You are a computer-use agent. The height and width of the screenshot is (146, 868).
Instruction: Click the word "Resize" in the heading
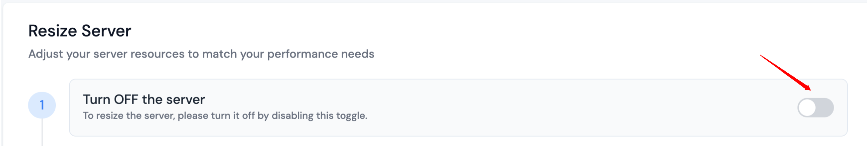pyautogui.click(x=53, y=31)
